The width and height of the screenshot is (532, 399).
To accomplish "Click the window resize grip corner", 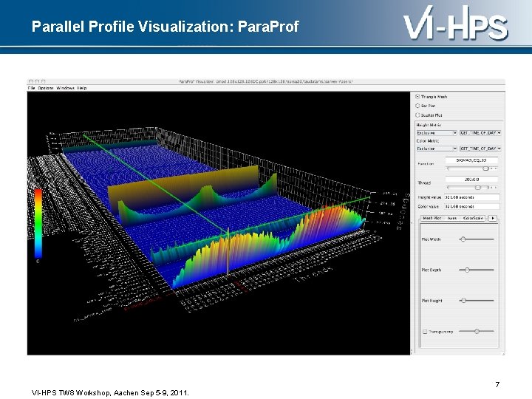I will point(503,353).
